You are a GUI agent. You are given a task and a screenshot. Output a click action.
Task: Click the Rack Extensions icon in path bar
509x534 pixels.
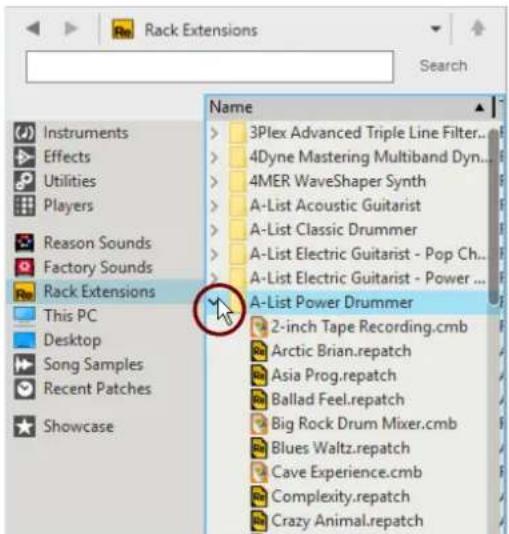click(123, 30)
